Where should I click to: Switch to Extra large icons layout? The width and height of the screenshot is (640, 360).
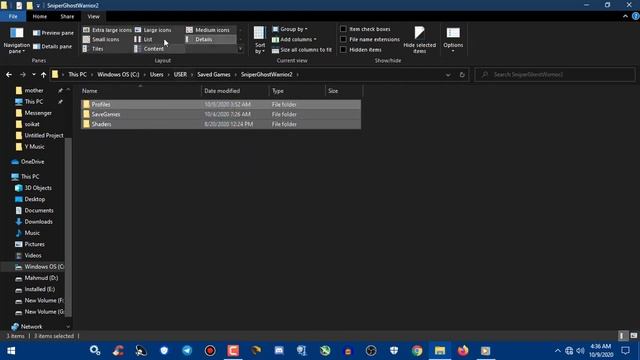pyautogui.click(x=107, y=30)
